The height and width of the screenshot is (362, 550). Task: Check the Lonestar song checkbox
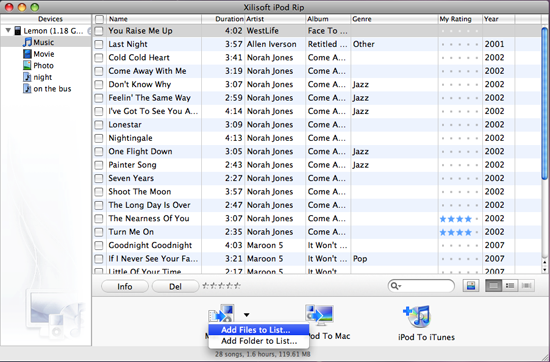(x=99, y=125)
